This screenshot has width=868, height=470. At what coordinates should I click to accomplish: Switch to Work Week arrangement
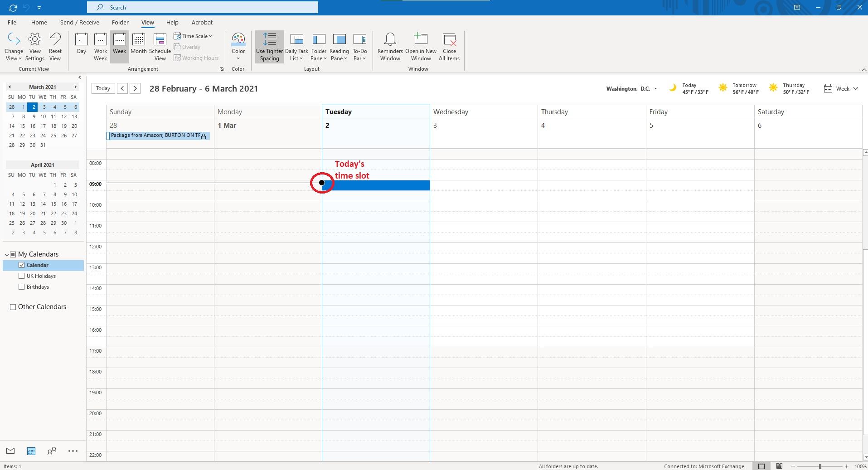click(x=101, y=47)
